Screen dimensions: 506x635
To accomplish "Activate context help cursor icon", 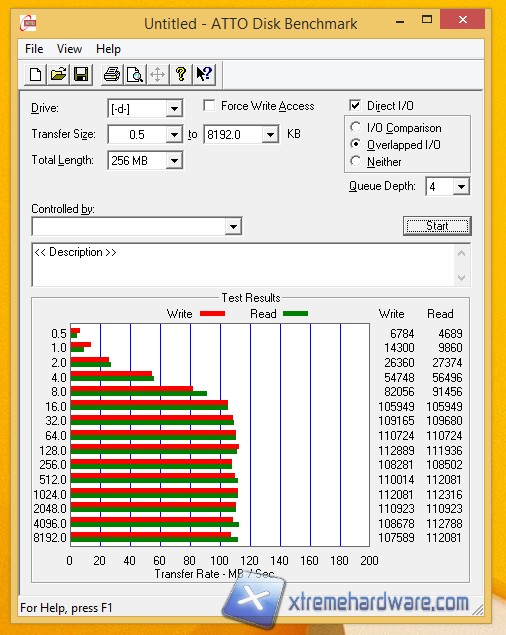I will coord(204,75).
